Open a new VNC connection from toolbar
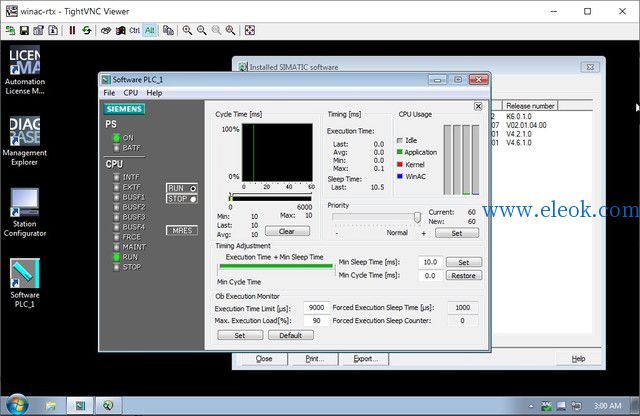The width and height of the screenshot is (640, 416). (x=10, y=30)
